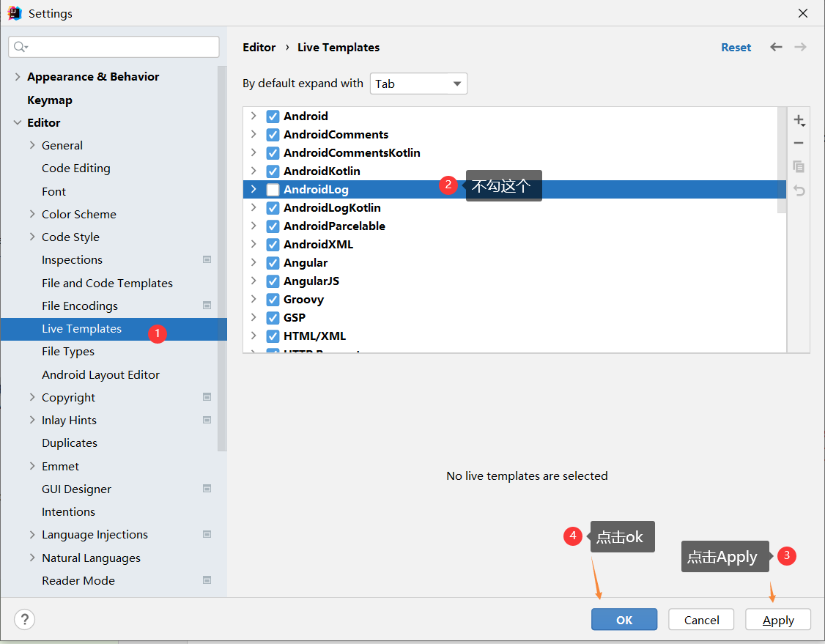Expand the Natural Languages subtree

[32, 558]
